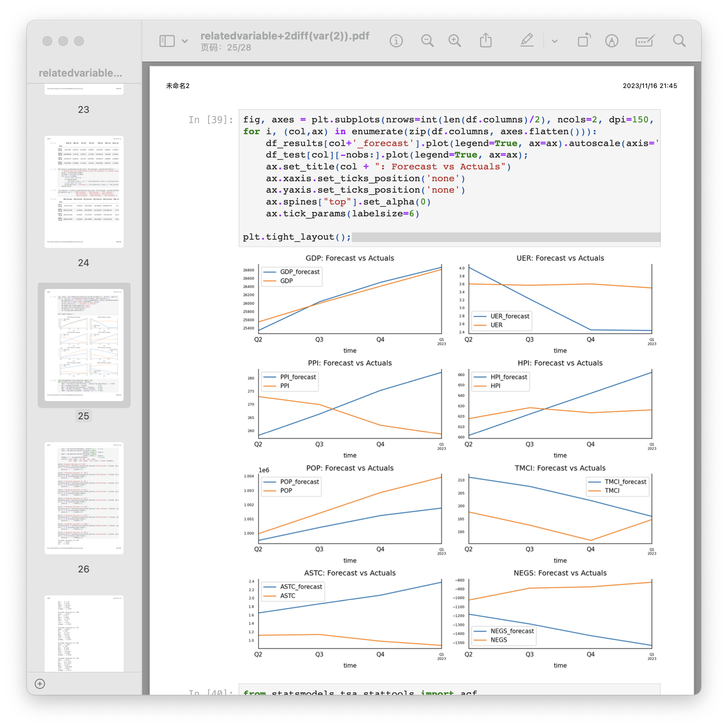The height and width of the screenshot is (728, 728).
Task: Select page 26 thumbnail in sidebar
Action: pos(84,498)
